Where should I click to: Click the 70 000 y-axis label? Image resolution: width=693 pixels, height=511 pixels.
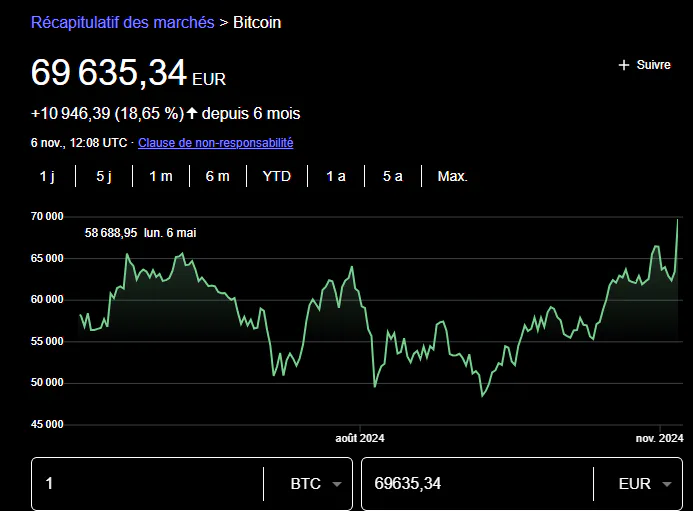[47, 217]
